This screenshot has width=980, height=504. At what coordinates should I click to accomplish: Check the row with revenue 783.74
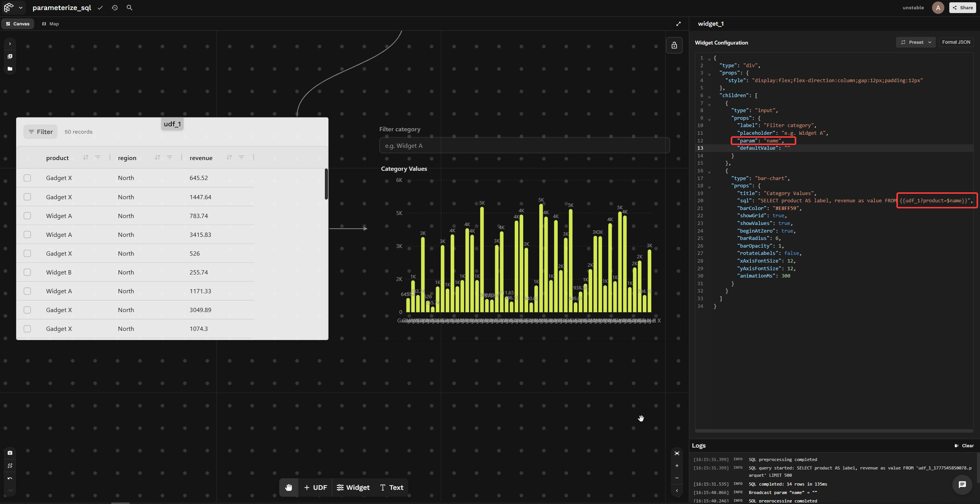(27, 216)
